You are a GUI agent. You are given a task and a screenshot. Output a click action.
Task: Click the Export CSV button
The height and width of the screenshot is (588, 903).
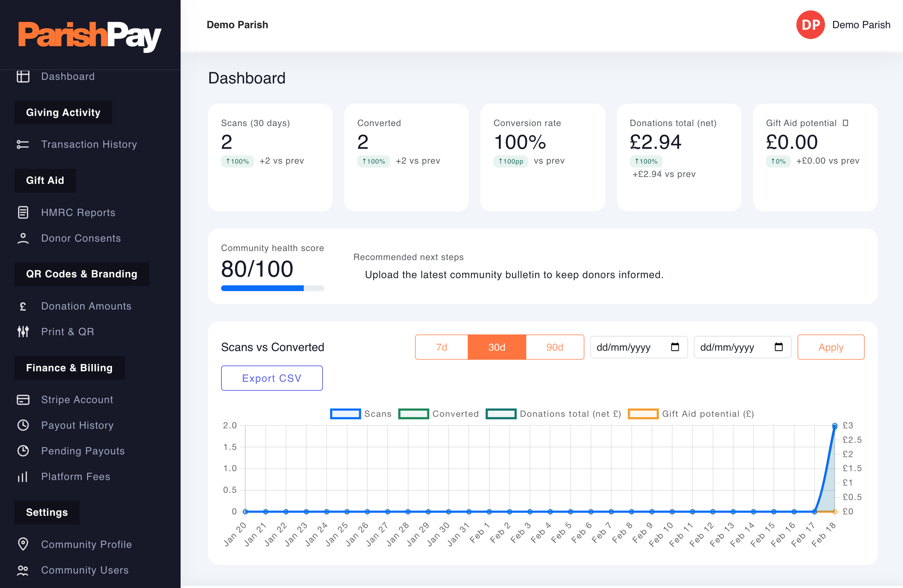[272, 378]
